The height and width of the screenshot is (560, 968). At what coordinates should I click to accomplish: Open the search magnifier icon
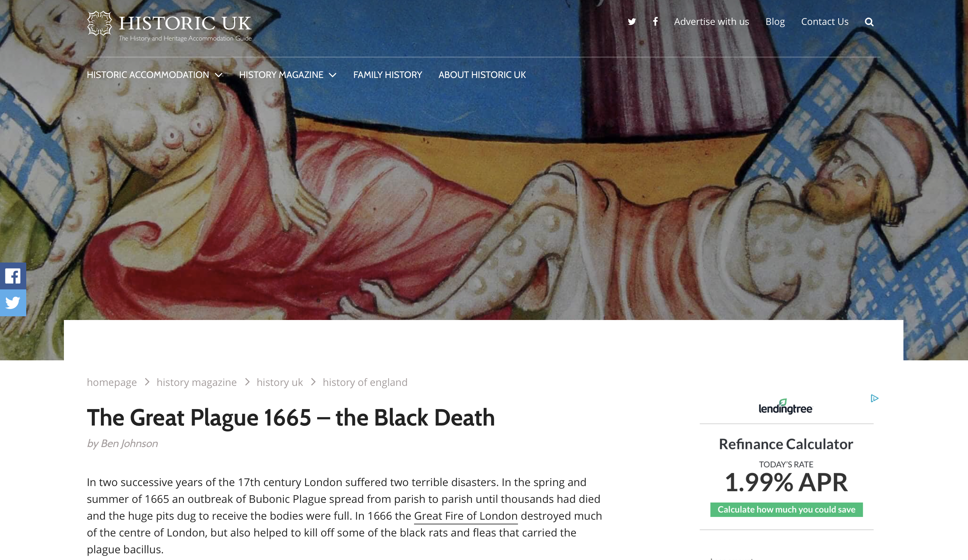click(869, 22)
